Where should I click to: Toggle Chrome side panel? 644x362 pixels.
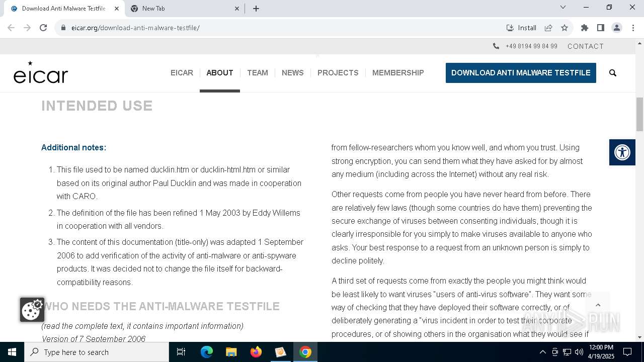(600, 28)
